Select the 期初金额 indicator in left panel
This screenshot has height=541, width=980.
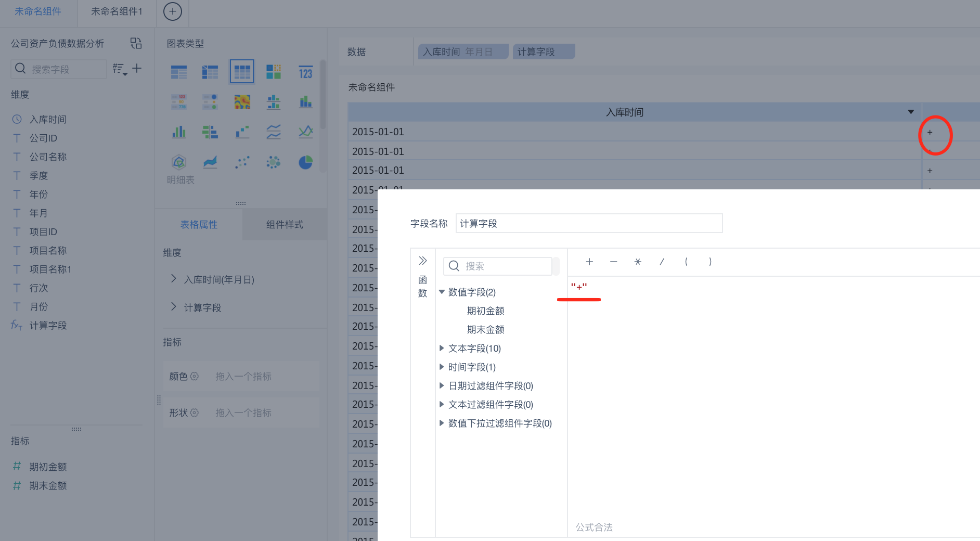[x=48, y=467]
